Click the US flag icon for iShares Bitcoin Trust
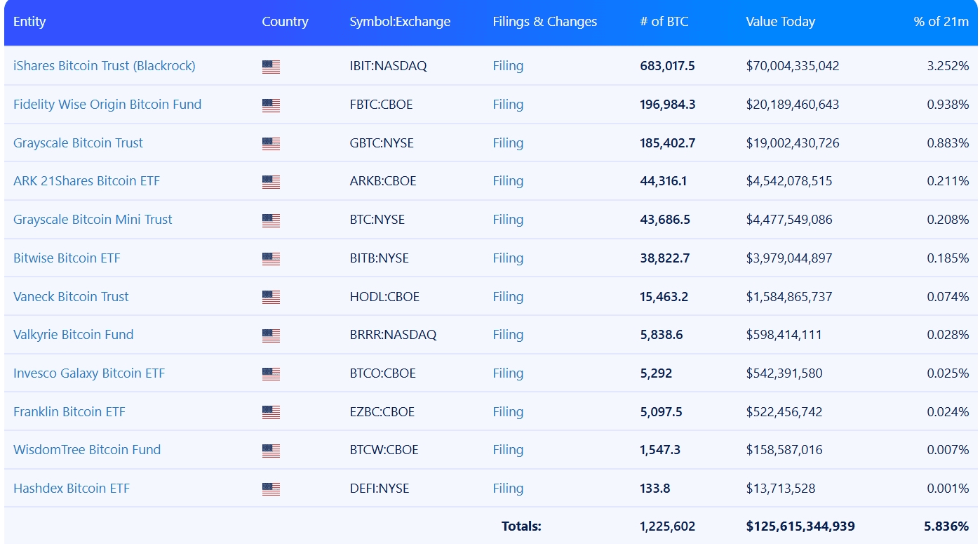Image resolution: width=980 pixels, height=544 pixels. (271, 67)
